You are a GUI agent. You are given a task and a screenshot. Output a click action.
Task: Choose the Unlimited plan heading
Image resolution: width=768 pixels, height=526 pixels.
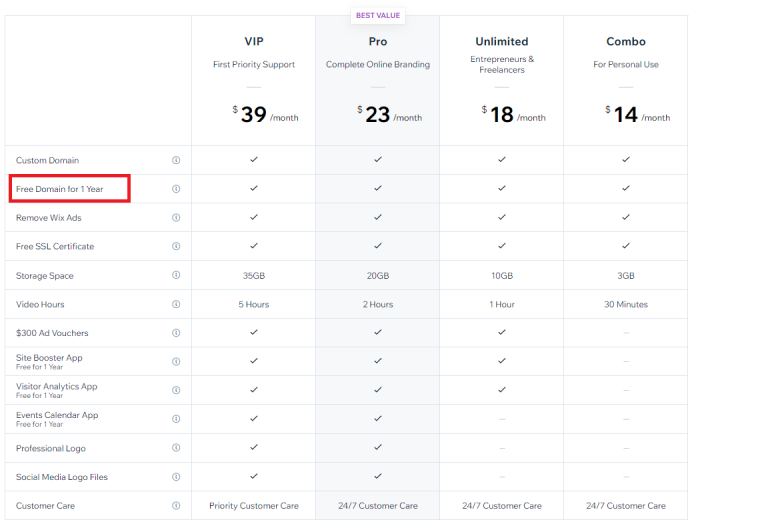pos(502,42)
